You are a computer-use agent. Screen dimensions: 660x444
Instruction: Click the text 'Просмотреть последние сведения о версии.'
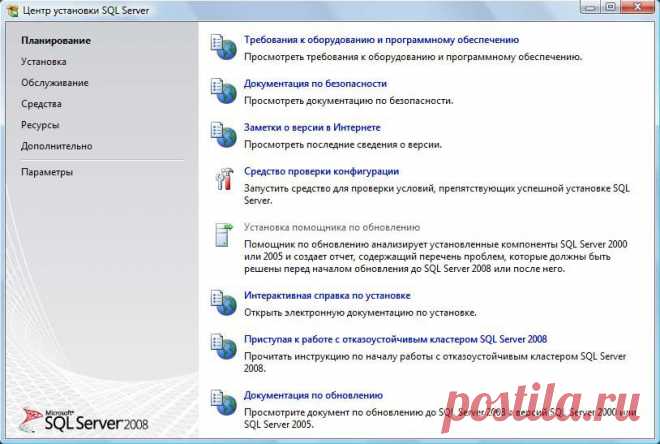coord(343,145)
